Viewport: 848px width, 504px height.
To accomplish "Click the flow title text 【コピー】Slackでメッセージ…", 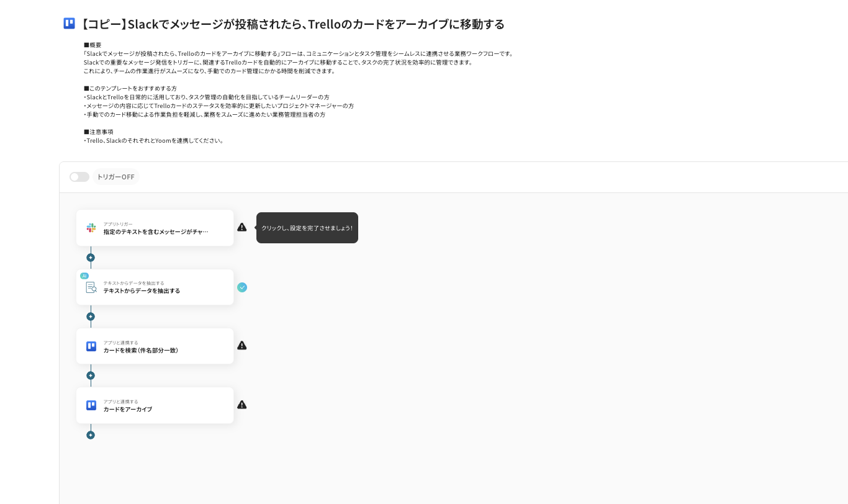I will click(292, 24).
